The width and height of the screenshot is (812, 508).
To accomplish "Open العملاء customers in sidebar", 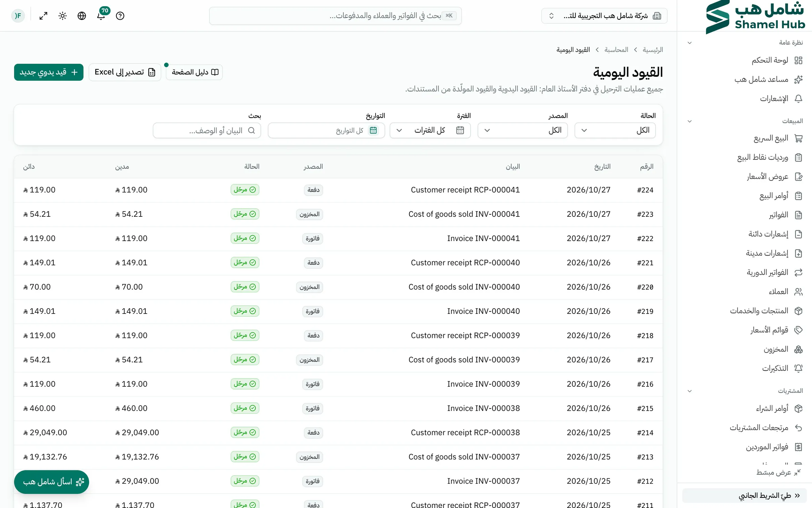I will pyautogui.click(x=785, y=292).
